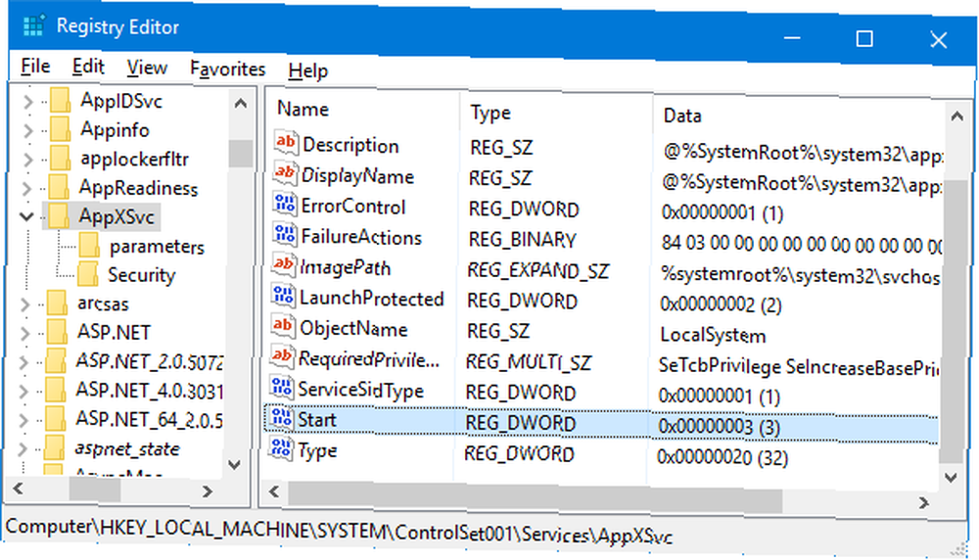This screenshot has height=560, width=979.
Task: Click the Registry Editor app icon in title bar
Action: tap(33, 26)
